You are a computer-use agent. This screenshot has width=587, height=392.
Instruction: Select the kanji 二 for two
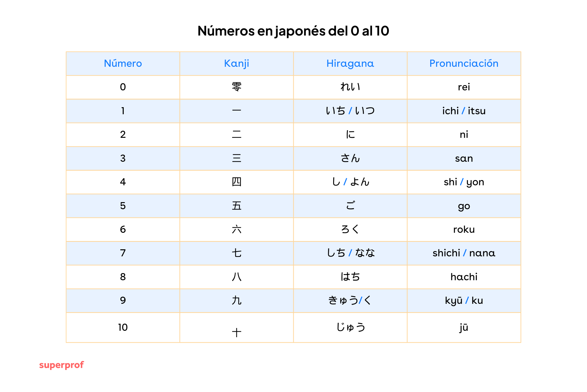tap(236, 134)
